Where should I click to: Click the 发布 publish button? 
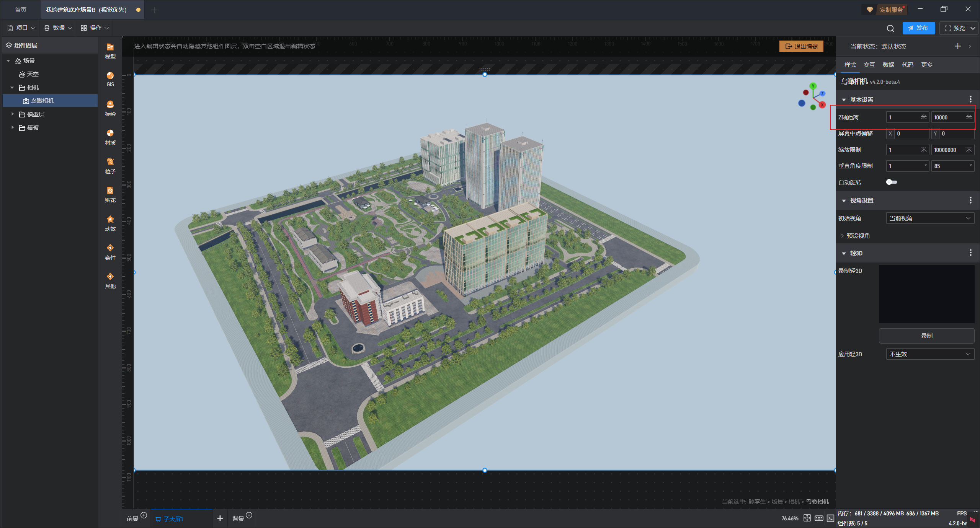tap(918, 28)
